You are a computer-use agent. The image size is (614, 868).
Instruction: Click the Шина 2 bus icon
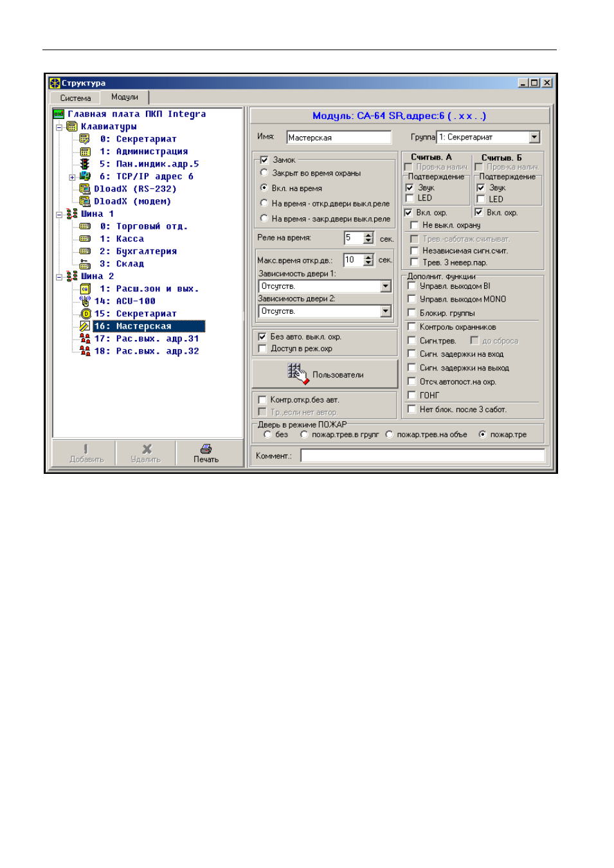[72, 276]
